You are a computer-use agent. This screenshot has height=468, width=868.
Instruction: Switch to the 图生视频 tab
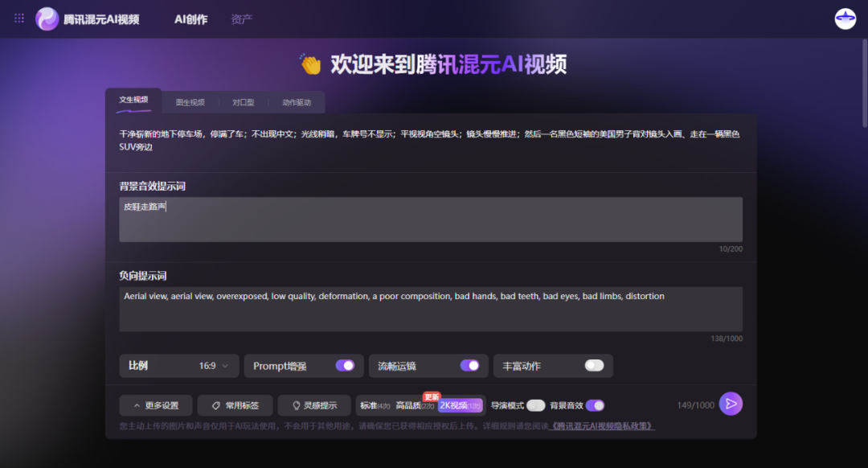(190, 102)
